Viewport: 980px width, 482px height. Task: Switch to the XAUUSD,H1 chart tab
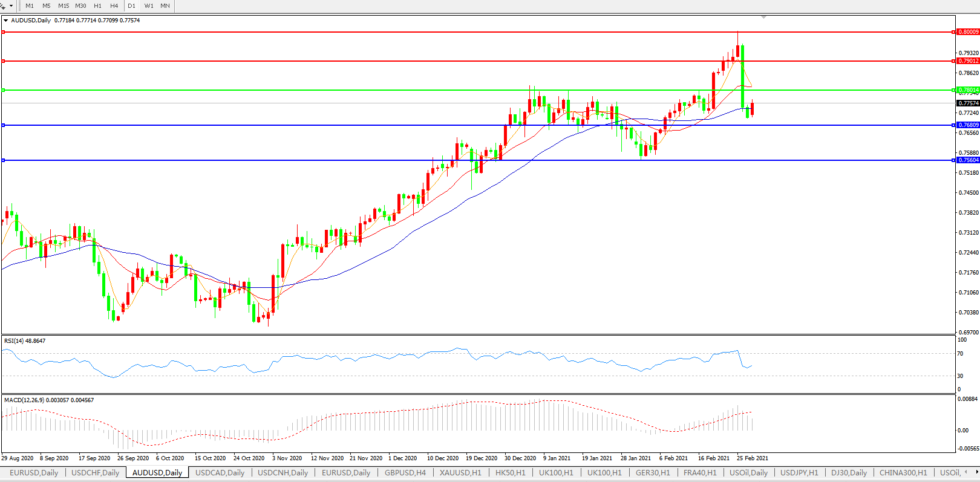tap(460, 473)
